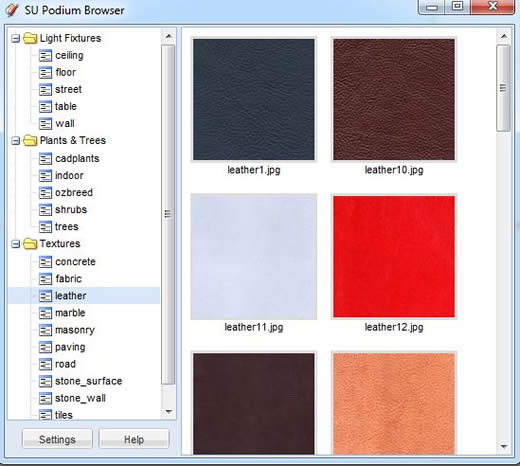
Task: Click the Help button
Action: click(134, 439)
